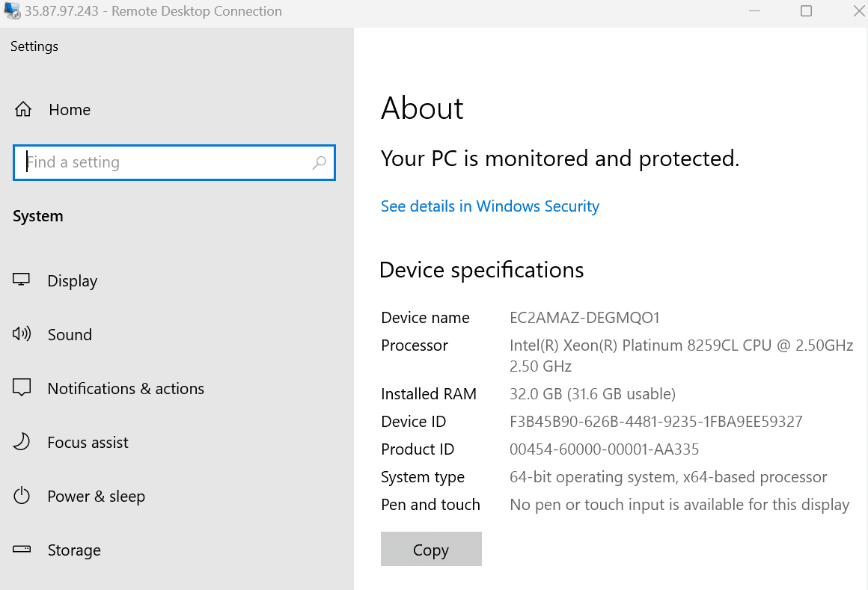Click the magnifier icon in the search box
Screen dimensions: 868x590
[x=320, y=162]
